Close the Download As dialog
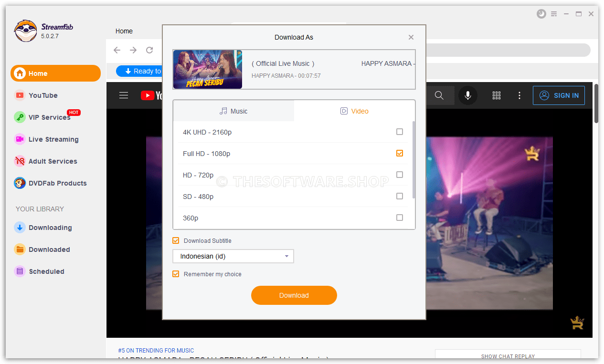The width and height of the screenshot is (604, 364). [411, 37]
